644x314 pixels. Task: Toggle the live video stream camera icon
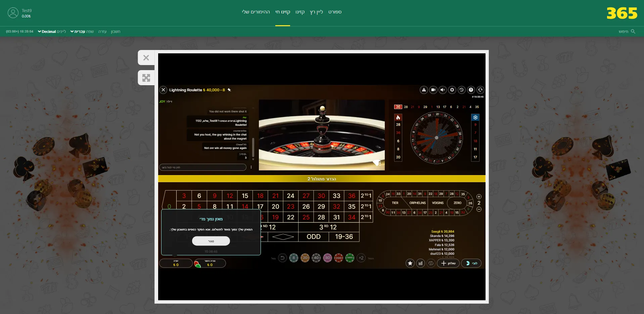point(433,90)
